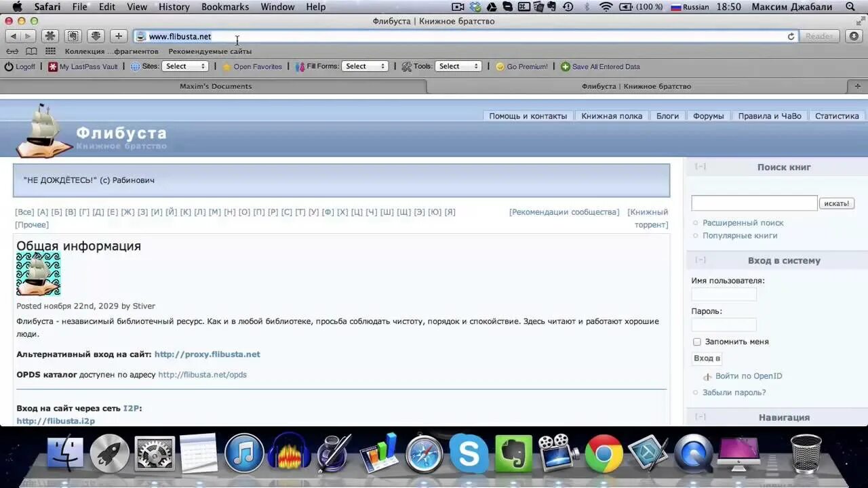This screenshot has height=488, width=868.
Task: Launch Google Chrome from the Dock
Action: click(604, 453)
